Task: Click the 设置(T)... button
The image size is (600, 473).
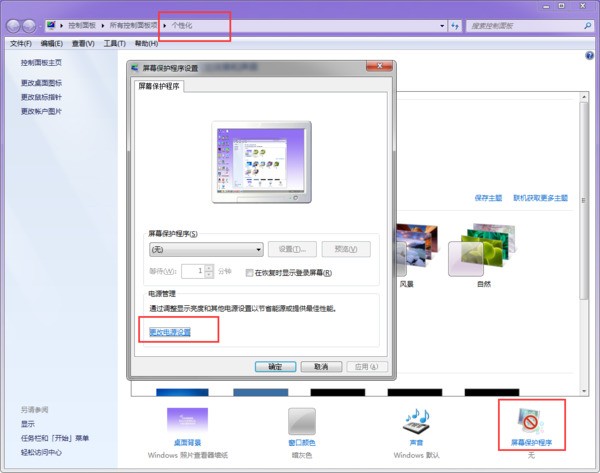Action: tap(292, 249)
